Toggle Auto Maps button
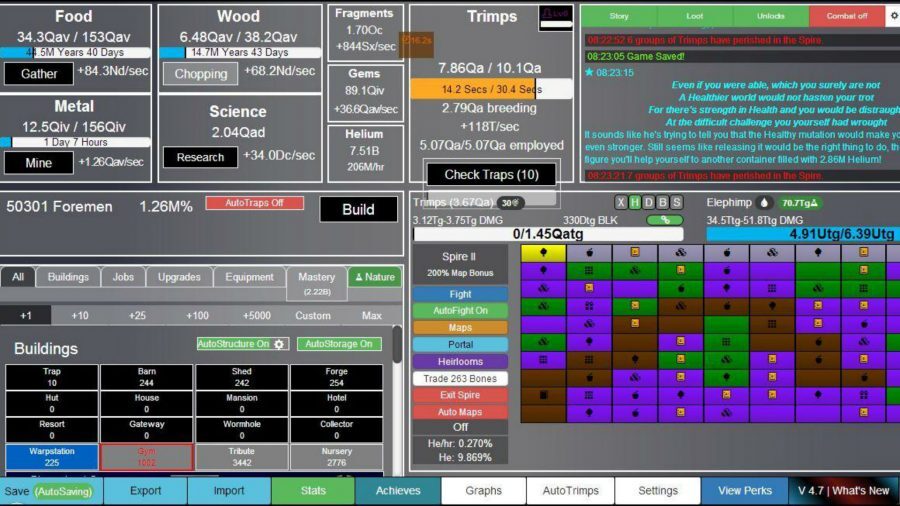 pos(460,412)
